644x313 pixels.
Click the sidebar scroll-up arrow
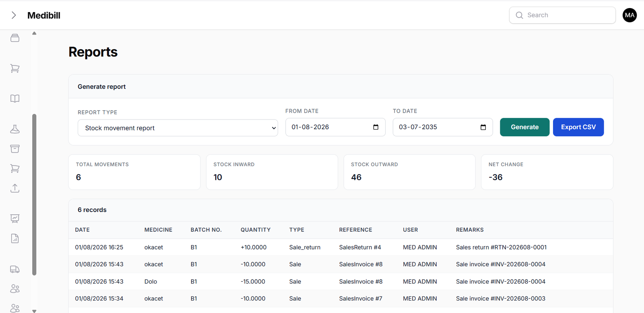pyautogui.click(x=34, y=33)
